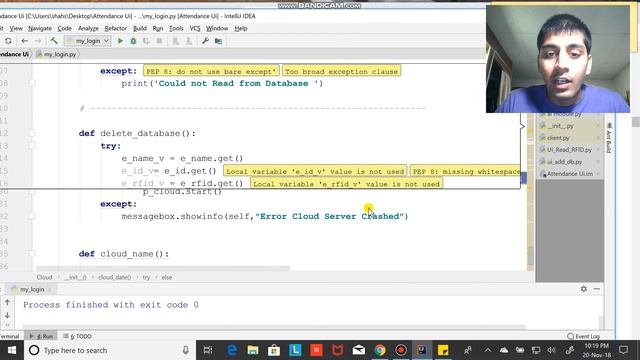Select the cloud_date() breadcrumb
This screenshot has width=640, height=360.
pyautogui.click(x=114, y=277)
